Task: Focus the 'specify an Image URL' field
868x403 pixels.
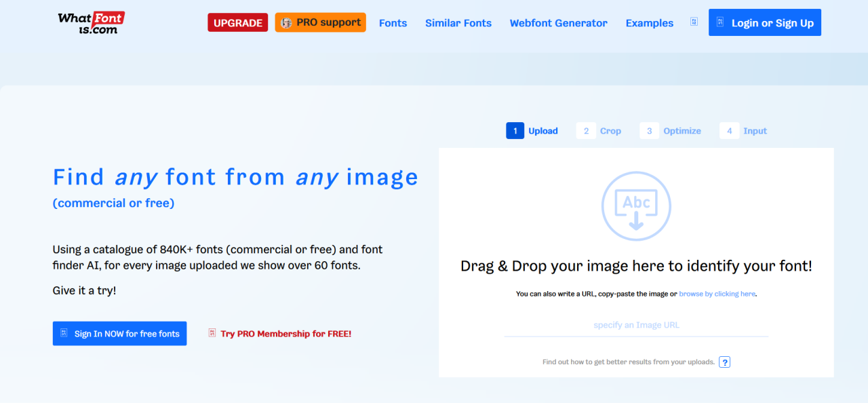Action: point(636,325)
